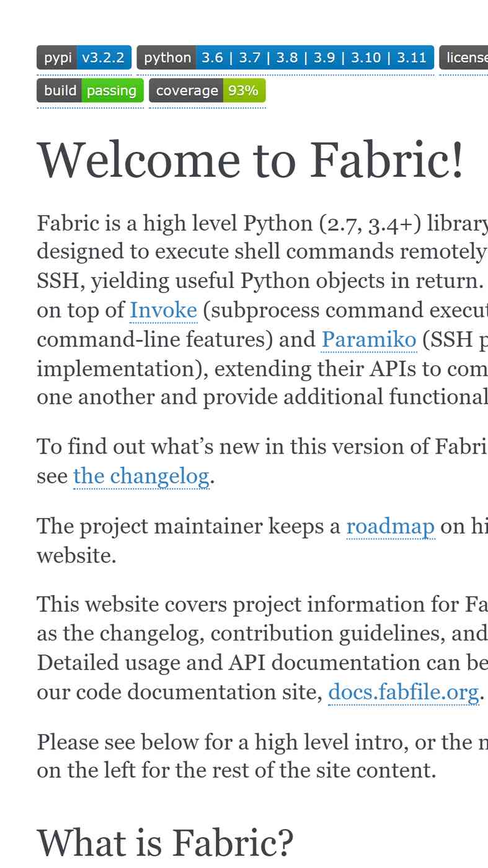
Task: Click the 'Please see below' paragraph
Action: (x=262, y=756)
